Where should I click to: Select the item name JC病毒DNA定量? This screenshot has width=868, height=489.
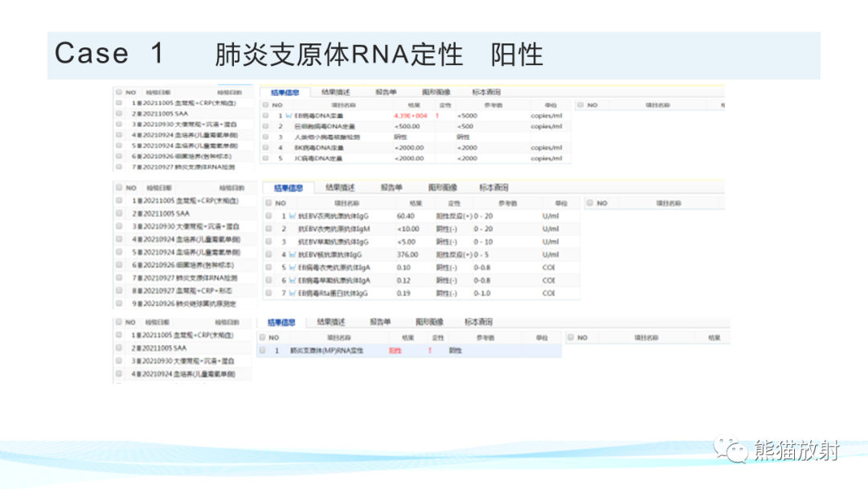point(318,158)
